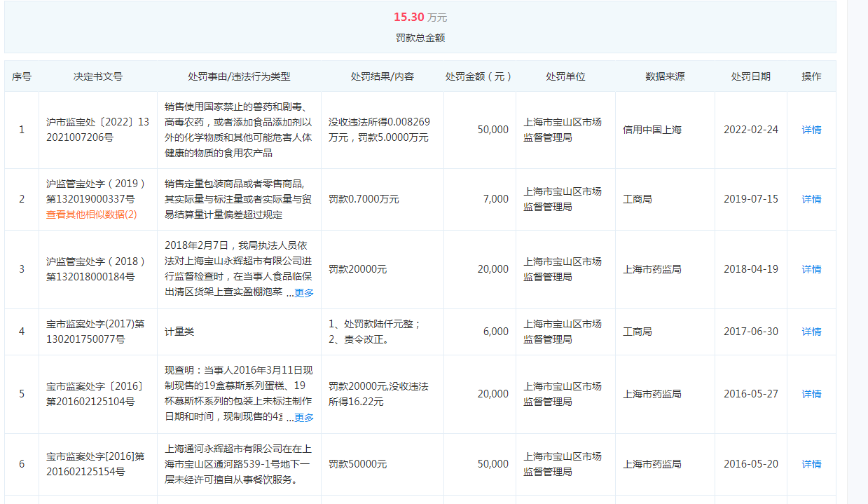Click 上海市宝山区市场监督管理局 in row 1
Image resolution: width=868 pixels, height=504 pixels.
[x=563, y=130]
